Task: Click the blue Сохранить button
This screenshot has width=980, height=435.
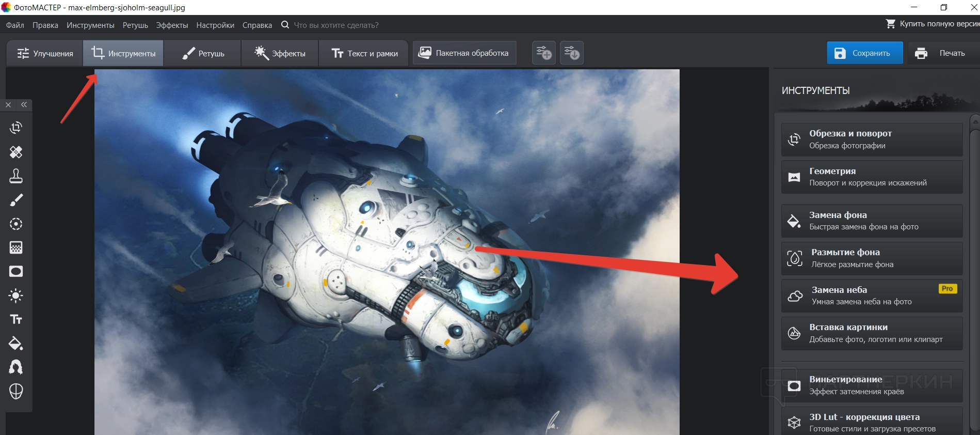Action: (x=864, y=53)
